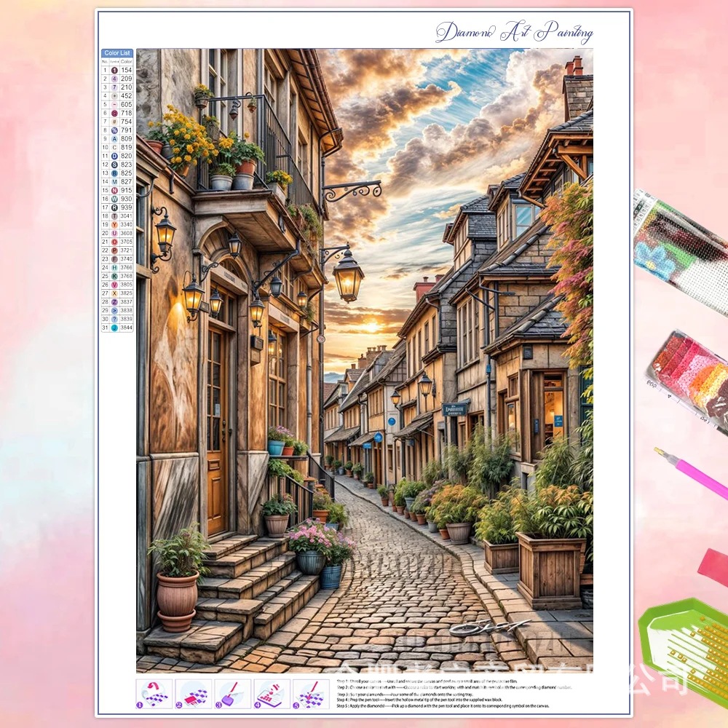This screenshot has width=728, height=728.
Task: Select symbol S swatch for color 823
Action: (x=114, y=165)
